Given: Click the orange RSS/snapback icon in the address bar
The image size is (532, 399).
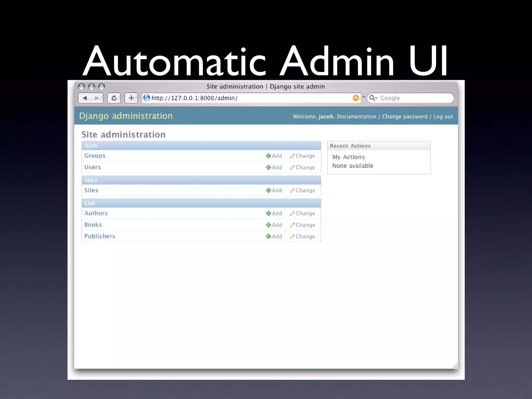Looking at the screenshot, I should 356,98.
